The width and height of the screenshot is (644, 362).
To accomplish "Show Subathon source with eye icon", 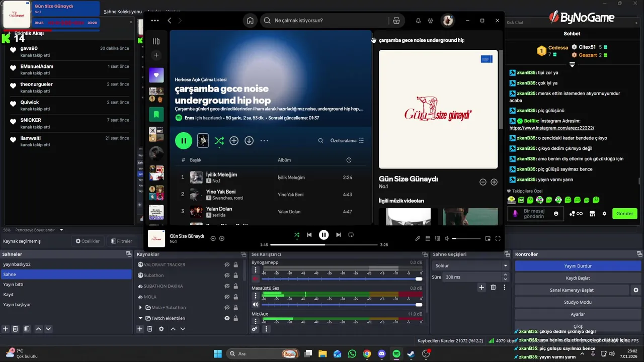I will 227,276.
